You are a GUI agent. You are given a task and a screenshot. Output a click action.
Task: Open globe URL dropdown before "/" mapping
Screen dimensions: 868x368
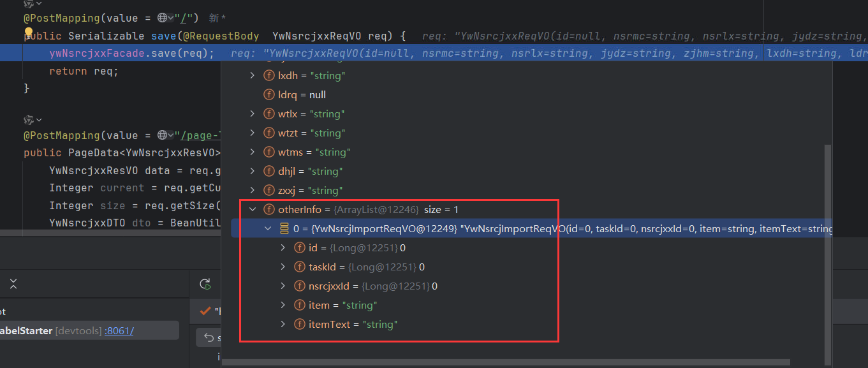point(166,18)
